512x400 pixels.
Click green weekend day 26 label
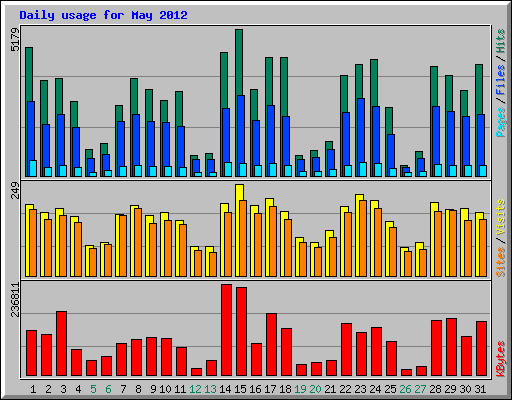(x=405, y=389)
